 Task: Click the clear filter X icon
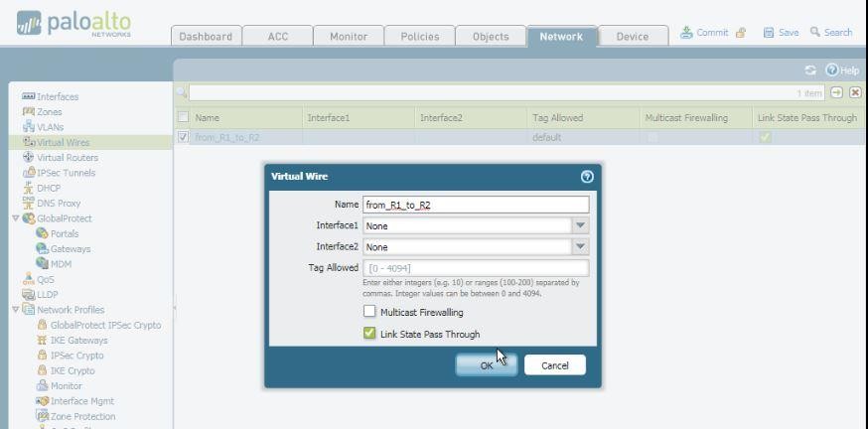(x=855, y=92)
